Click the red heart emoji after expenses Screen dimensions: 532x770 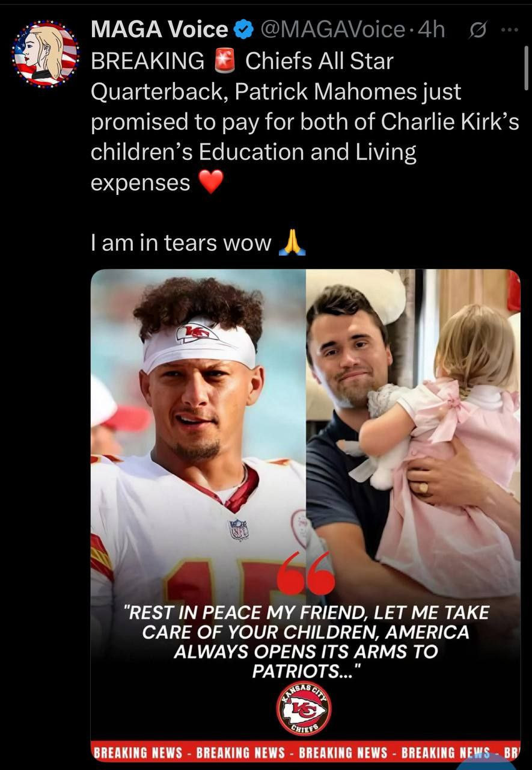pos(210,182)
